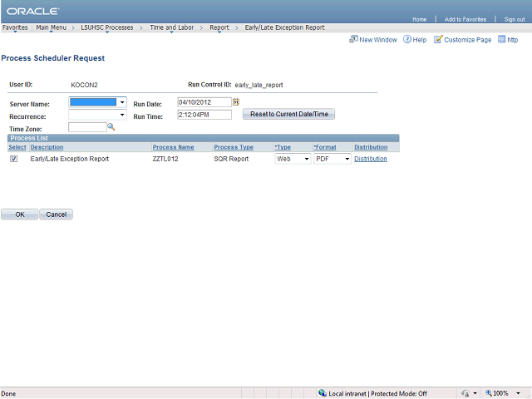Image resolution: width=532 pixels, height=399 pixels.
Task: Click the user ID value KOCON2
Action: click(x=84, y=85)
